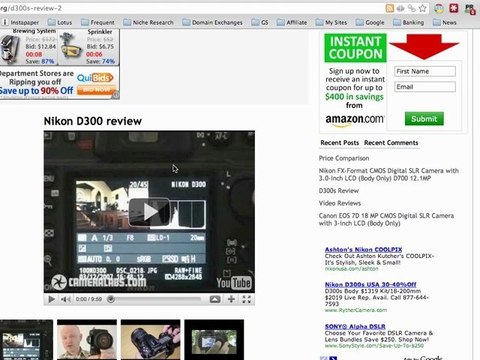Enter fullscreen with the video expand icon
This screenshot has height=360, width=480.
click(247, 299)
